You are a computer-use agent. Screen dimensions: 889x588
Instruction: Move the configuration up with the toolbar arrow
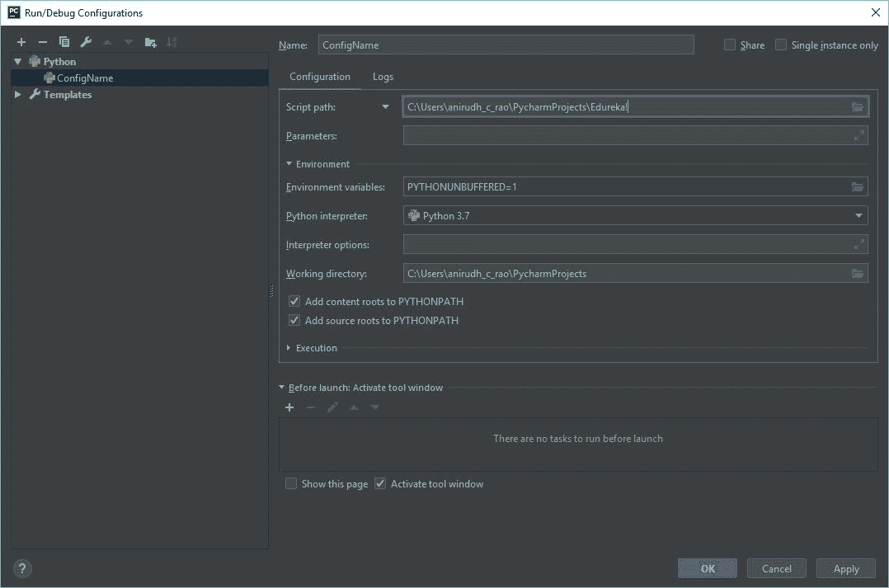click(x=107, y=42)
